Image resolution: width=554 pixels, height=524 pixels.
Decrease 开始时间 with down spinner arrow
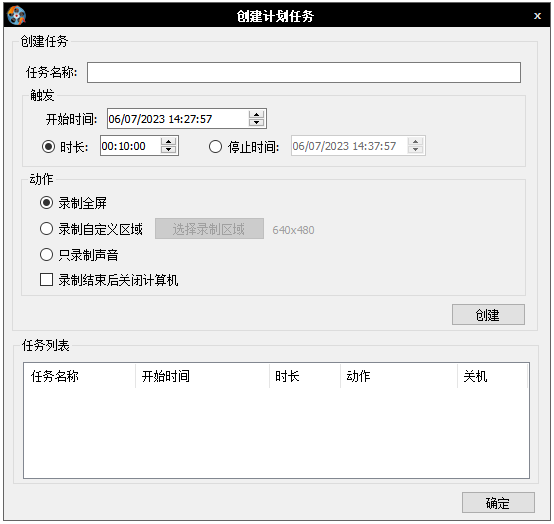click(257, 123)
